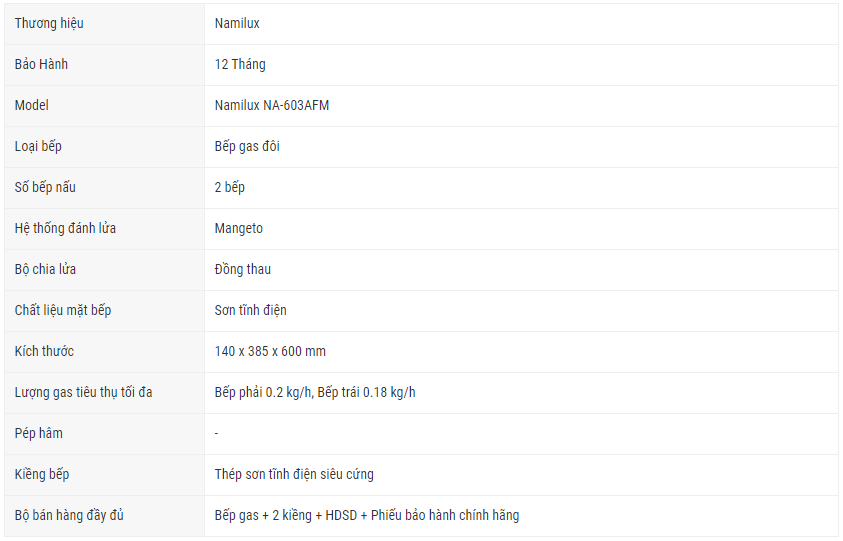Click the Pép hâm row label
The width and height of the screenshot is (843, 541).
coord(39,433)
